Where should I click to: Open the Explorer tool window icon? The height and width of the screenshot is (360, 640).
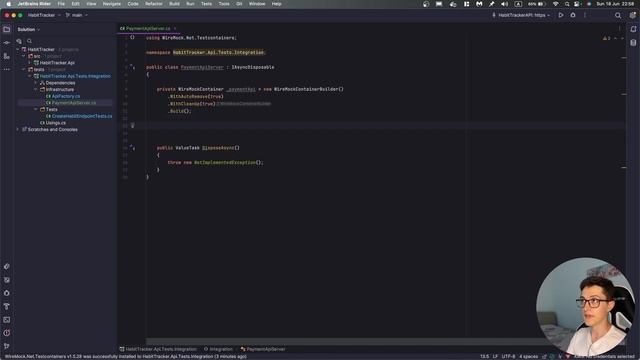point(7,29)
